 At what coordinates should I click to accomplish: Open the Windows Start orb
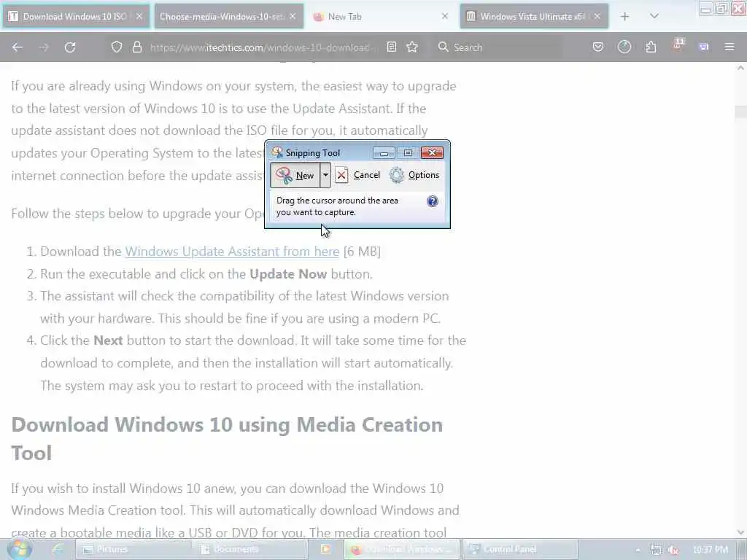click(20, 548)
